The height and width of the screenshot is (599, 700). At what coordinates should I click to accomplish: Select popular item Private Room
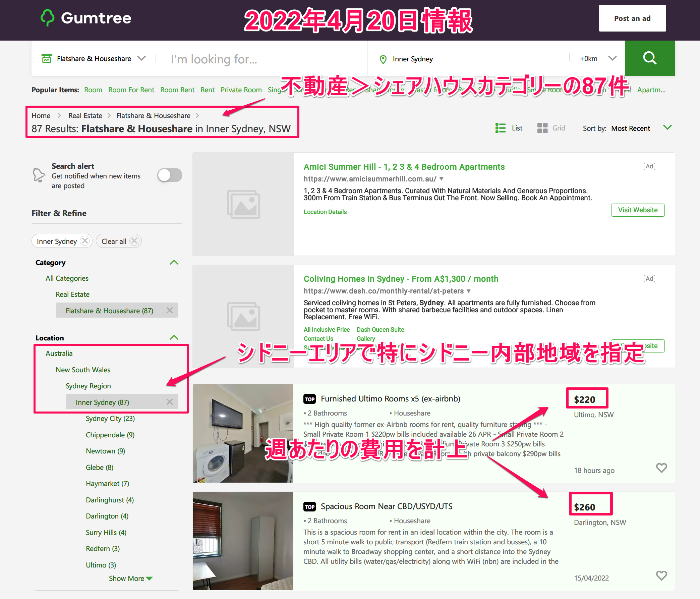[241, 90]
